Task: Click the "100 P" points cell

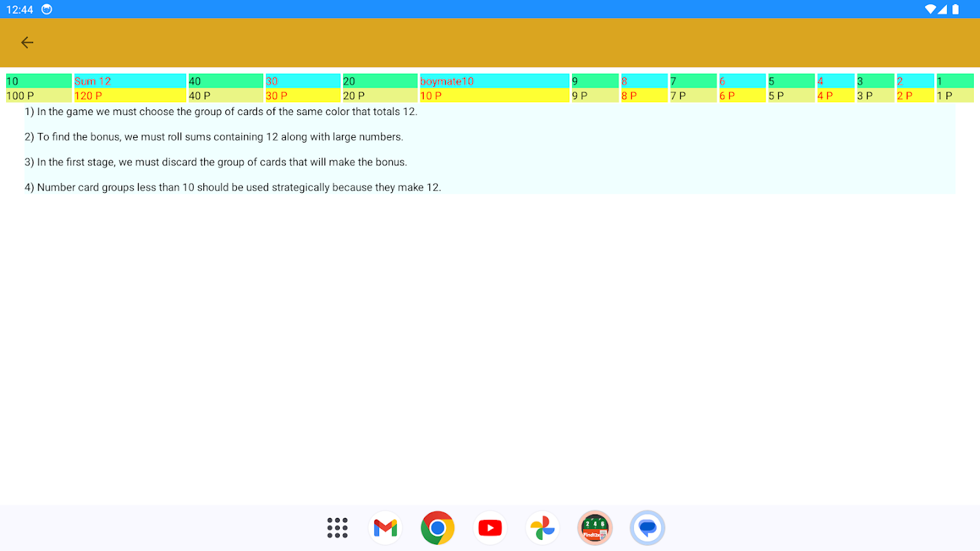Action: [39, 96]
